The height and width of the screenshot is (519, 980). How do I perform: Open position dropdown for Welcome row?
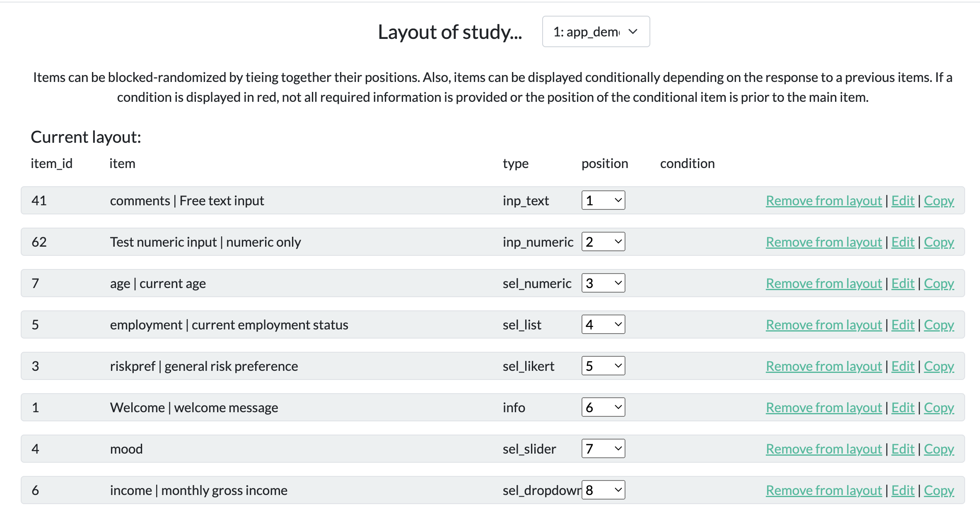(603, 407)
